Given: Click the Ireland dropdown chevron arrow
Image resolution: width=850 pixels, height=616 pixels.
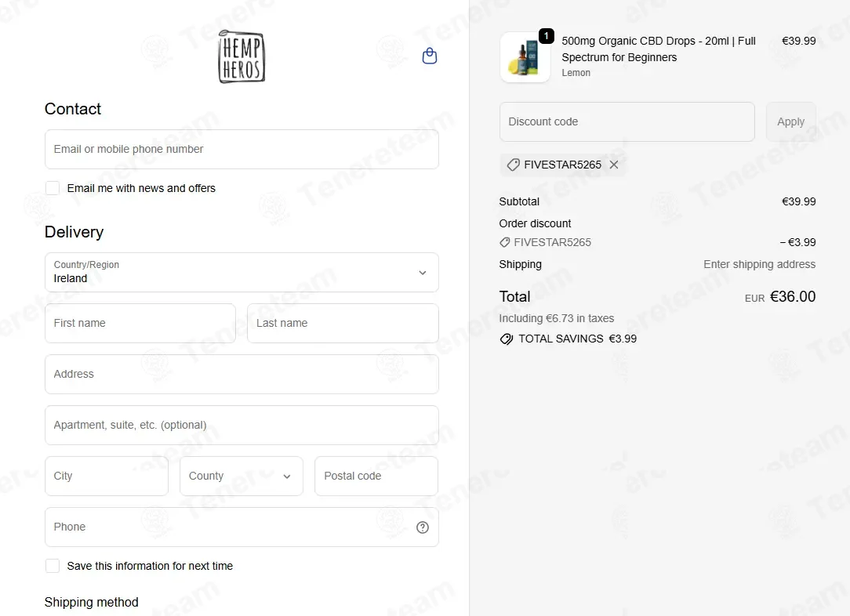Looking at the screenshot, I should click(423, 273).
